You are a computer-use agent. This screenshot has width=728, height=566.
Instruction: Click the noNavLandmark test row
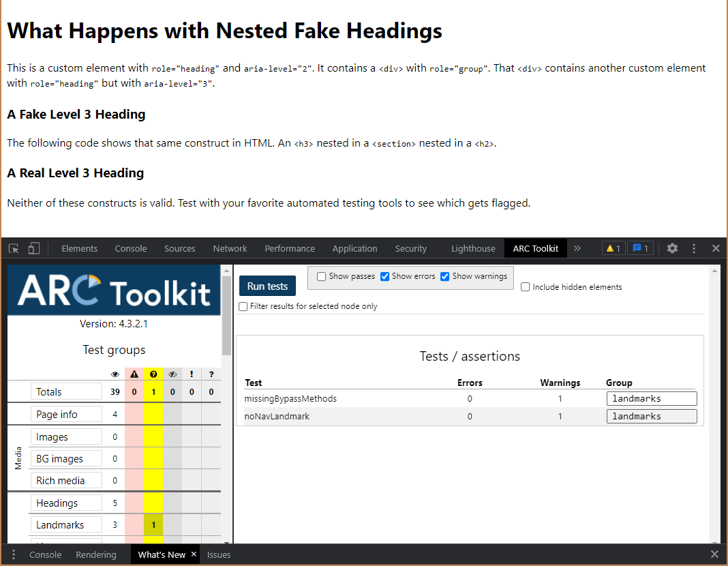coord(470,417)
